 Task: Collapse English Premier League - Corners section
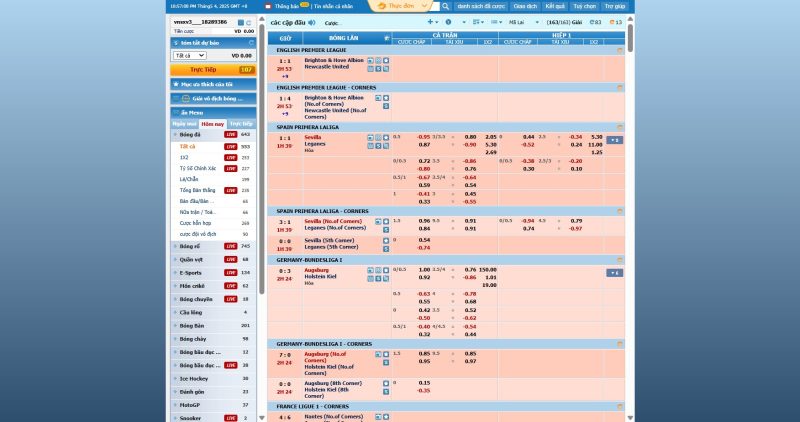(620, 88)
